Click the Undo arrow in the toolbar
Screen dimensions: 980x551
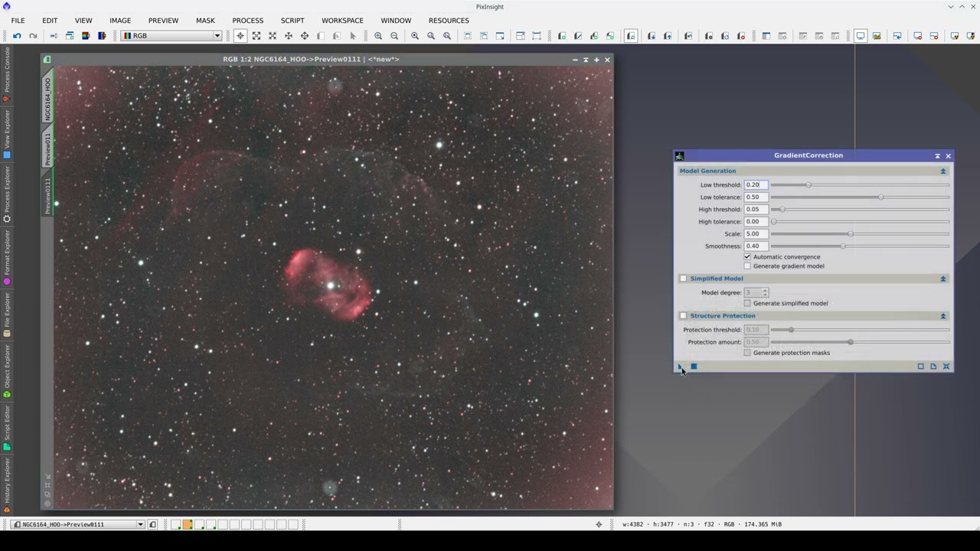(x=17, y=36)
